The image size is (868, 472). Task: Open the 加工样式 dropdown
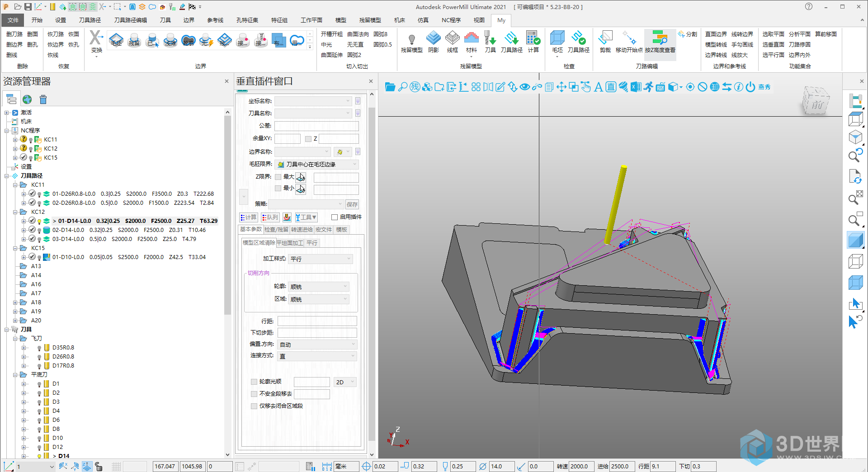321,259
